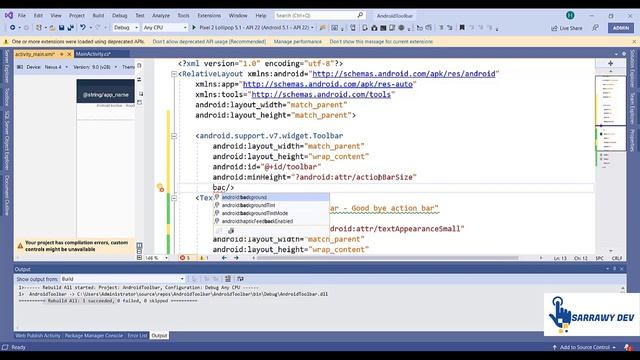This screenshot has width=640, height=360.
Task: Click the Navigate Backward toolbar icon
Action: click(13, 28)
